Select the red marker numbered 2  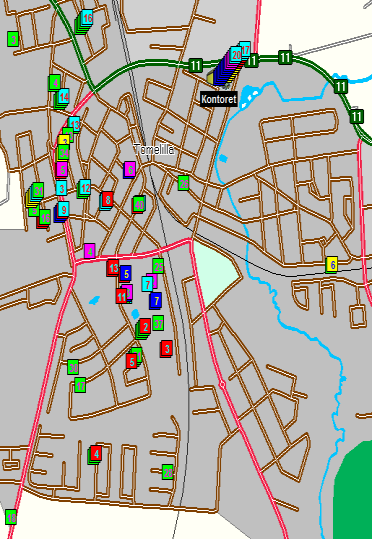click(145, 326)
